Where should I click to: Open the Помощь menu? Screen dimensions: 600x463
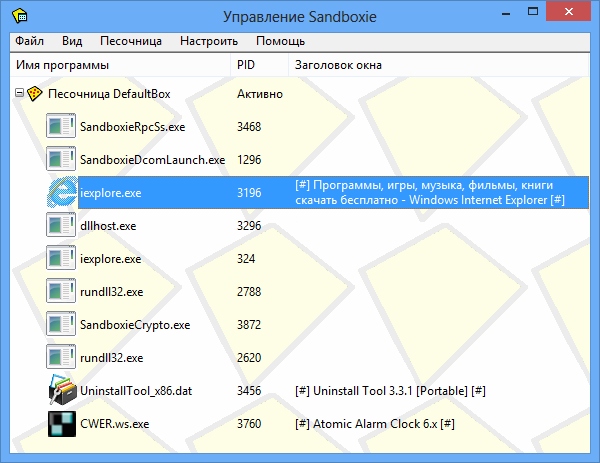point(280,41)
